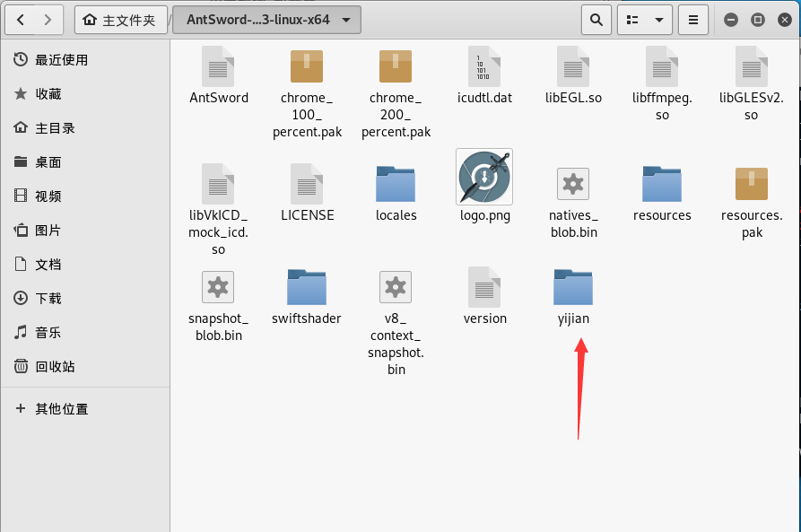Select the swiftshader folder
The image size is (801, 532).
pos(307,296)
